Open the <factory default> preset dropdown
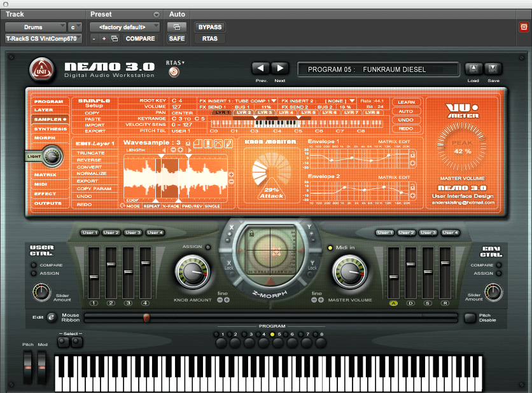The width and height of the screenshot is (532, 393). (125, 27)
